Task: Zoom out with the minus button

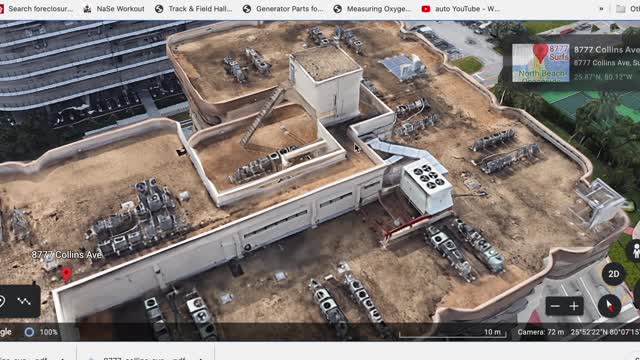Action: [555, 306]
